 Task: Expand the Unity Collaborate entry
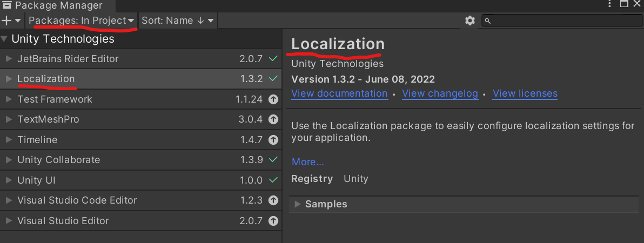[x=9, y=160]
